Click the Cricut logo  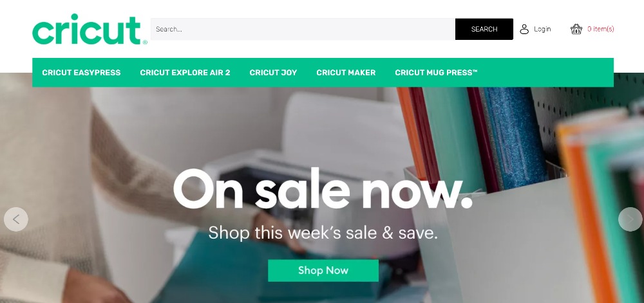(90, 29)
